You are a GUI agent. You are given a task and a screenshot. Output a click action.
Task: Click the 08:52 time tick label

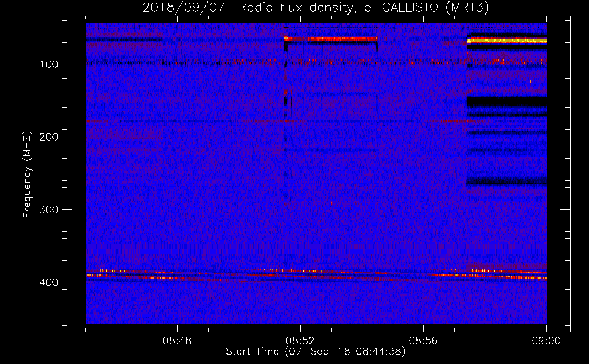coord(300,341)
